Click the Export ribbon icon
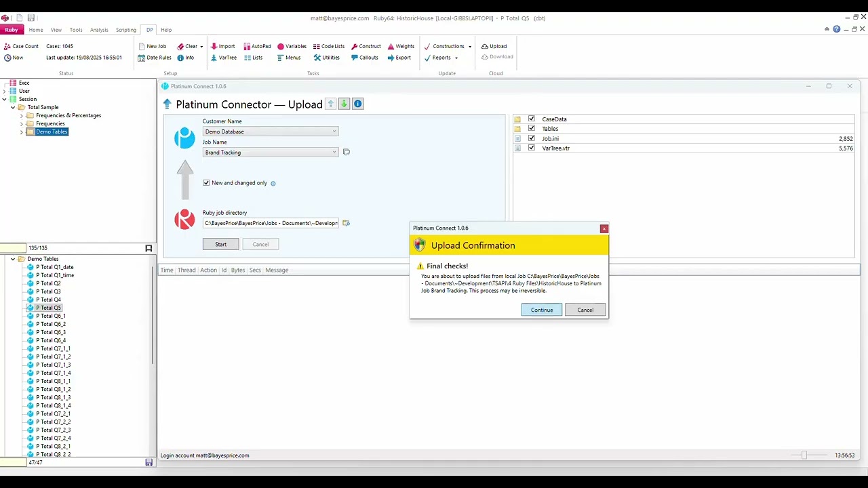 pyautogui.click(x=399, y=58)
